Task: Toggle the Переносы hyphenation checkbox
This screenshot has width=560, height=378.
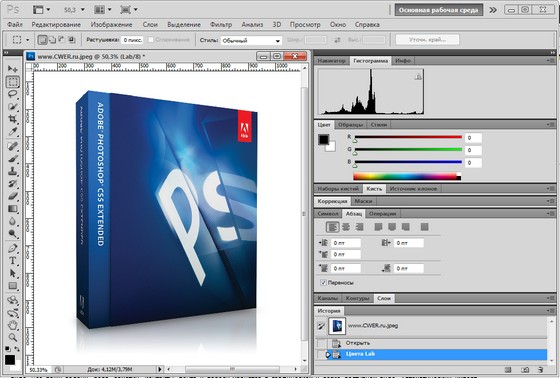Action: (324, 283)
